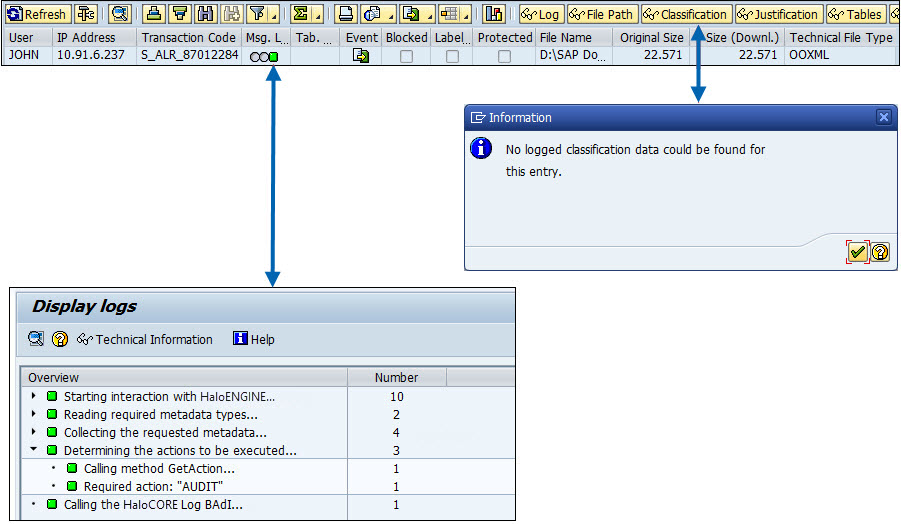901x524 pixels.
Task: Click the yellow question mark icon in Display logs
Action: pyautogui.click(x=60, y=339)
